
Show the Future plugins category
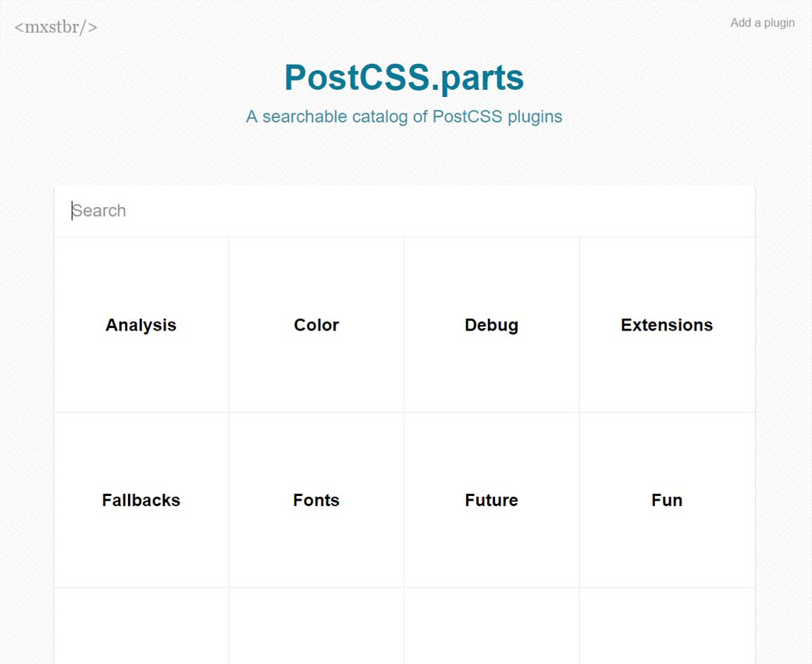tap(491, 500)
